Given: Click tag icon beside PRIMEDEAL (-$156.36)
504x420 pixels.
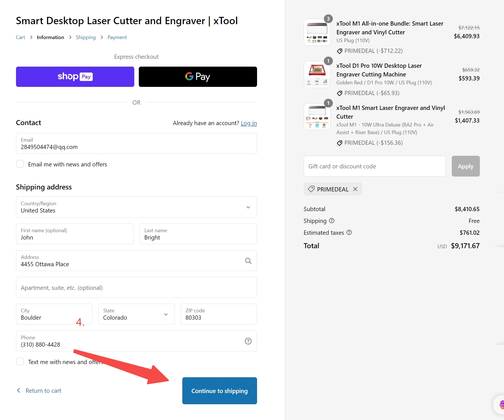Looking at the screenshot, I should [x=340, y=143].
